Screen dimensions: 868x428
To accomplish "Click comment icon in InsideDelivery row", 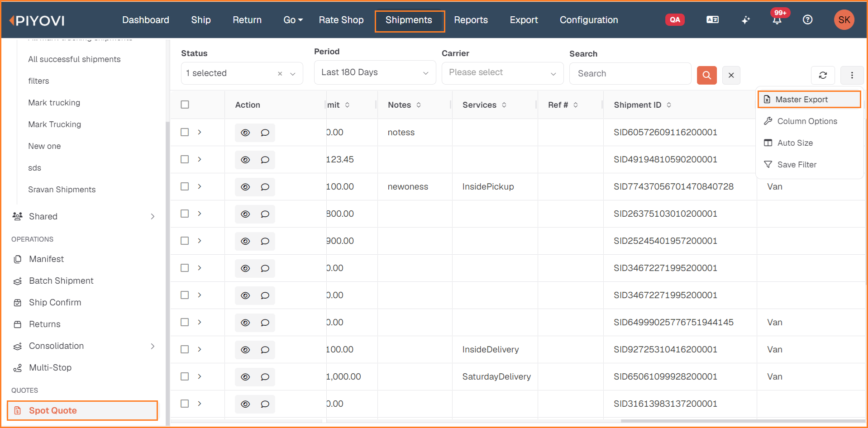I will 265,350.
